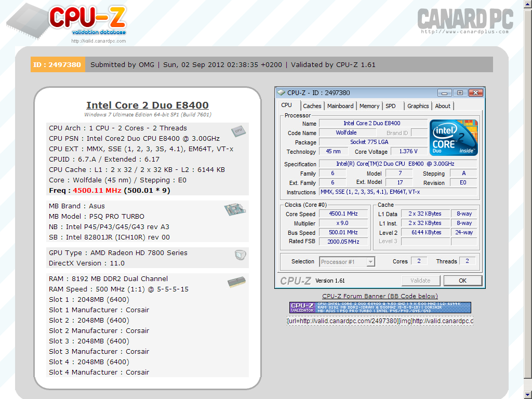The height and width of the screenshot is (399, 532).
Task: Click the Level 2 6144 KBytes field
Action: (x=425, y=232)
